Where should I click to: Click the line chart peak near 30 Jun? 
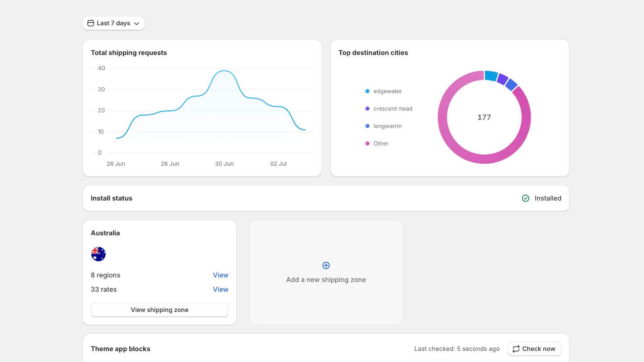[x=224, y=71]
